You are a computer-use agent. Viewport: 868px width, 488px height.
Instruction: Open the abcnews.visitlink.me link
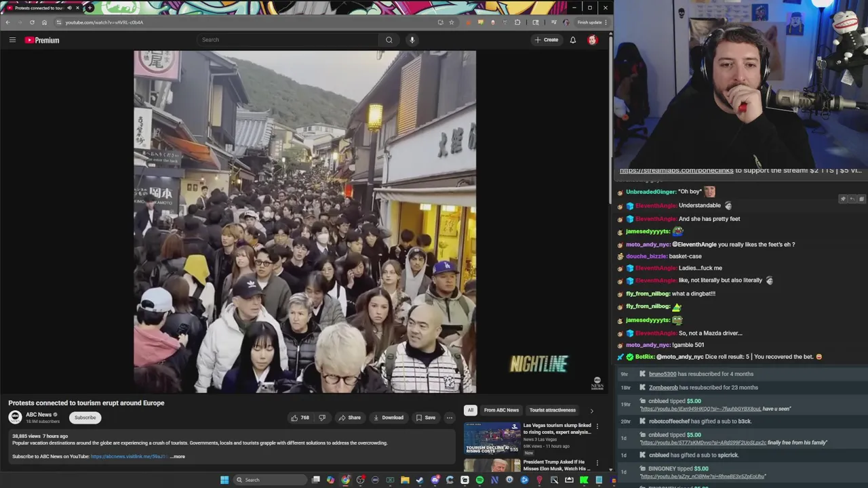129,457
